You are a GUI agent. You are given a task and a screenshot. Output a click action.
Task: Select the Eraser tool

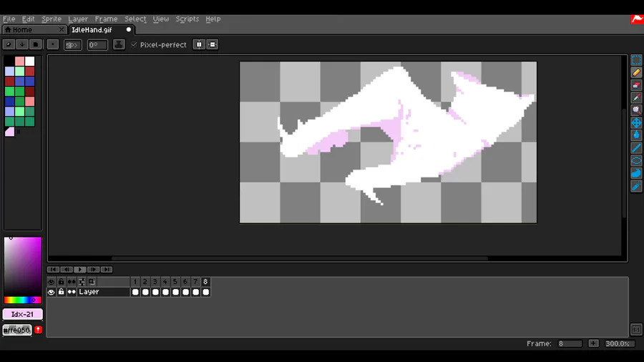tap(636, 85)
